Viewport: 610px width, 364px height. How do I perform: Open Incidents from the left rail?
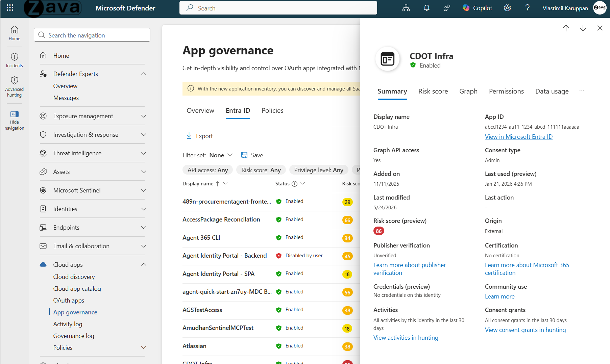pos(14,60)
